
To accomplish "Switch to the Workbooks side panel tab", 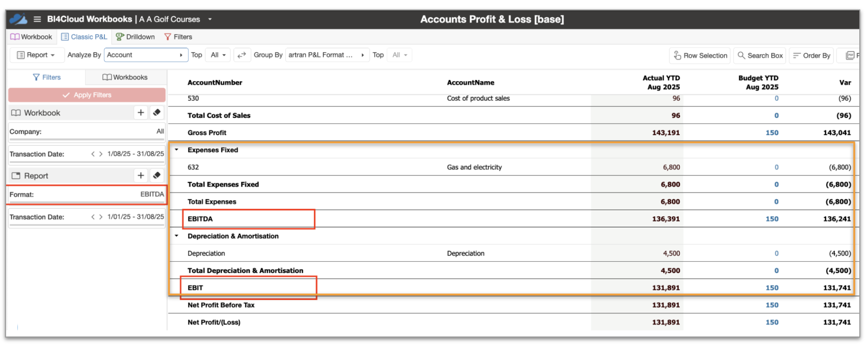I will (125, 77).
